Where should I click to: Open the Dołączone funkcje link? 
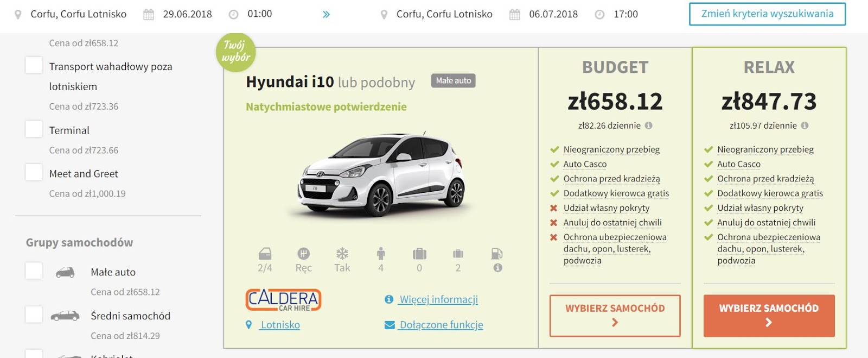tap(442, 325)
